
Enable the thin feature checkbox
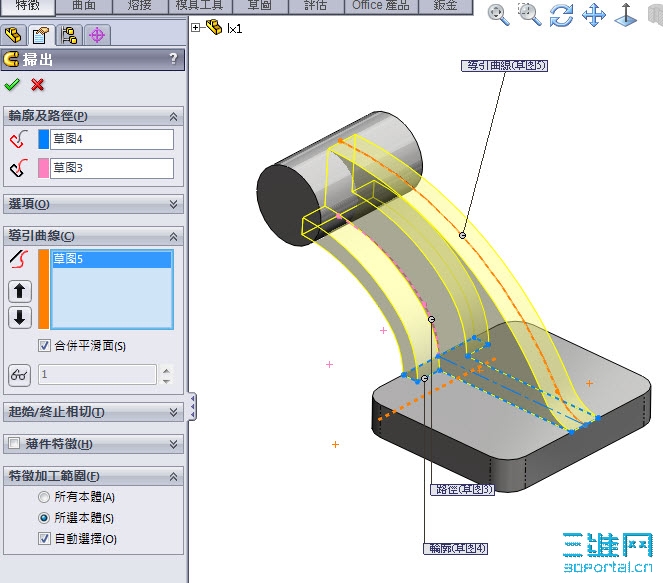click(x=14, y=443)
